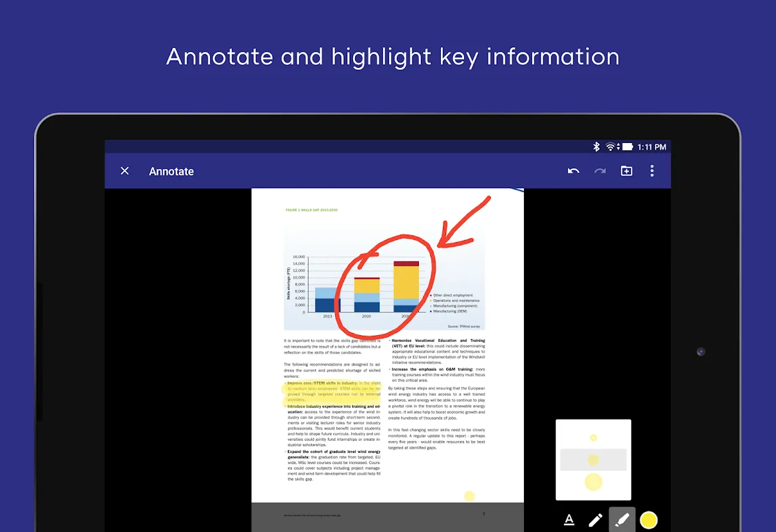Open the three-dot overflow menu
This screenshot has height=532, width=776.
652,171
